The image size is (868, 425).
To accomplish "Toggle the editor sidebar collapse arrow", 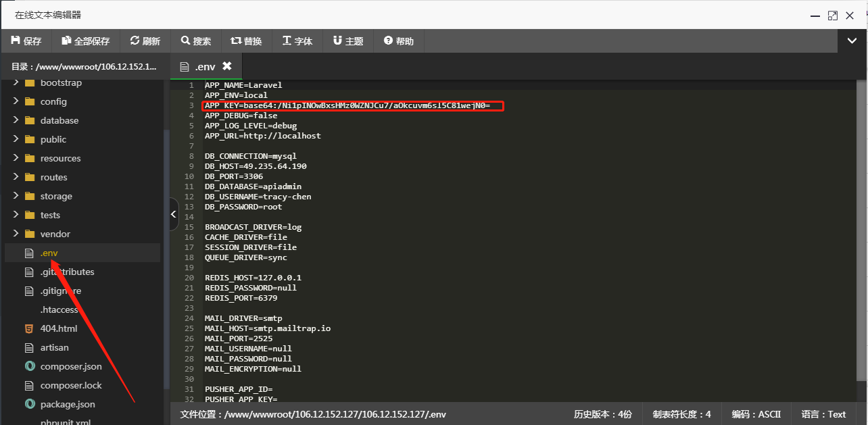I will [174, 214].
